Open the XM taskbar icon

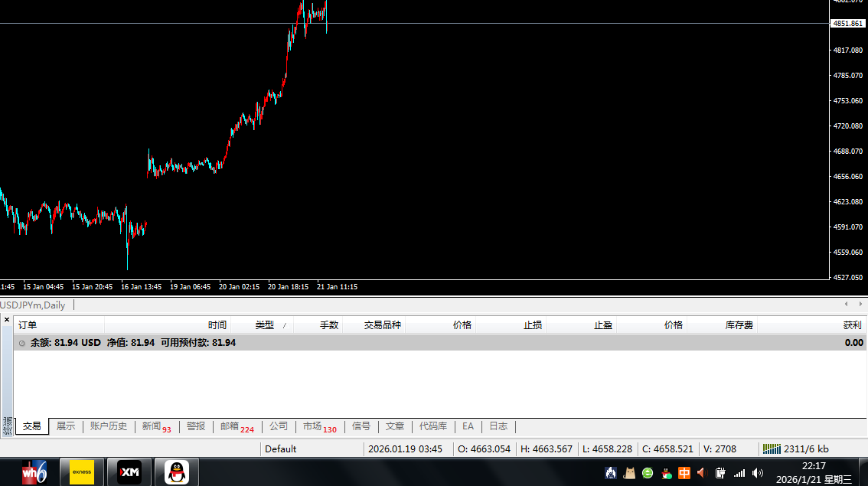click(129, 471)
